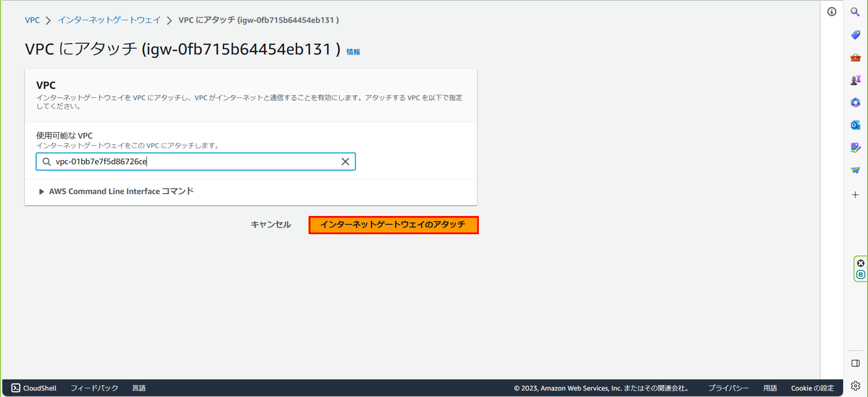868x397 pixels.
Task: Click the キャンセル button
Action: coord(271,225)
